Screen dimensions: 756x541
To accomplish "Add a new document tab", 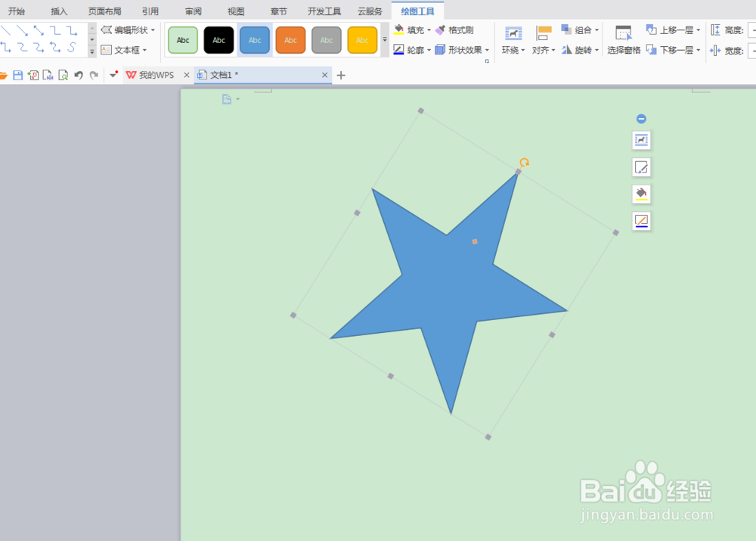I will coord(341,76).
